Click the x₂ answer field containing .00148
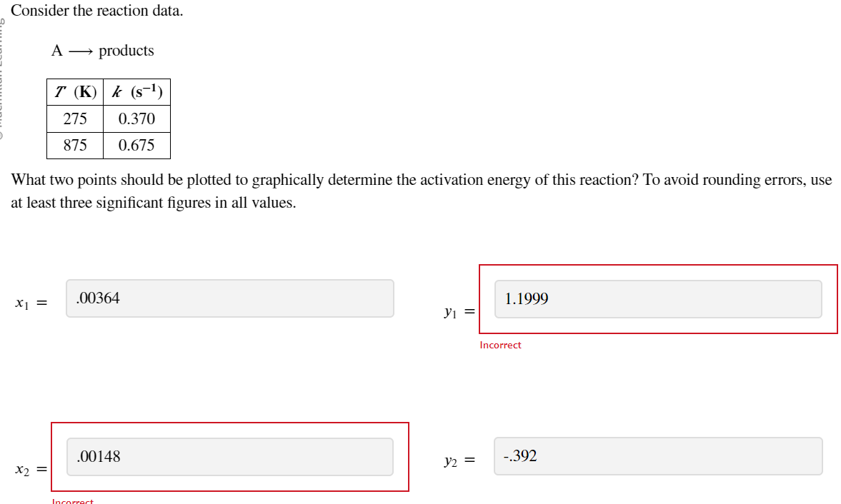The width and height of the screenshot is (841, 504). pyautogui.click(x=229, y=456)
